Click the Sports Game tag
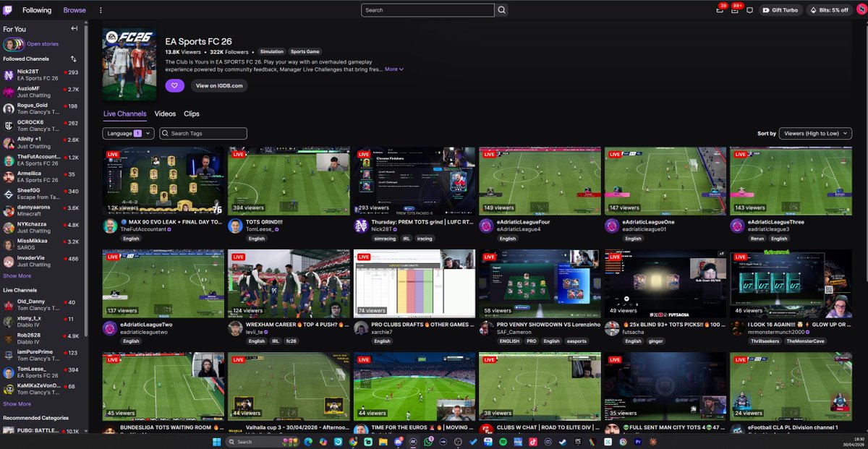 (x=305, y=52)
